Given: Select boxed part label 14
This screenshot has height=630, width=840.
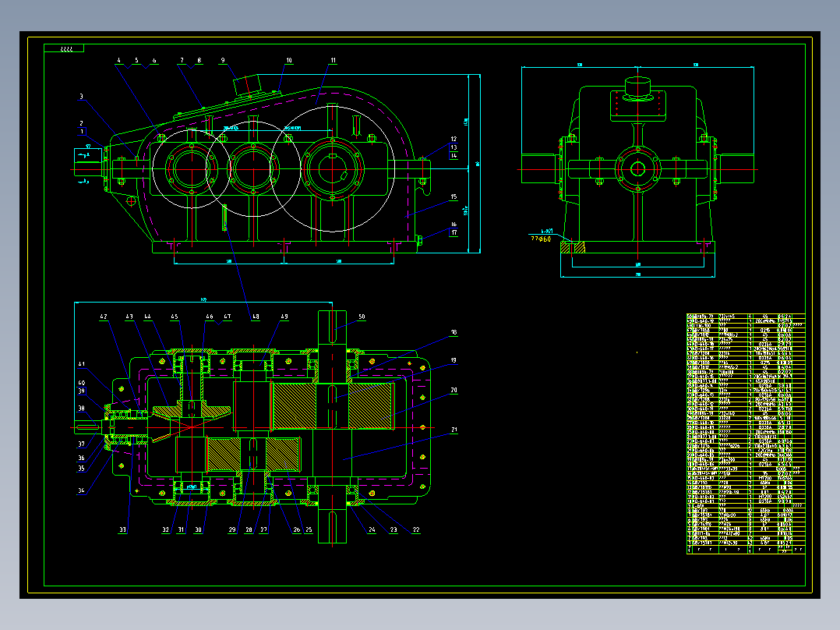Looking at the screenshot, I should point(454,155).
